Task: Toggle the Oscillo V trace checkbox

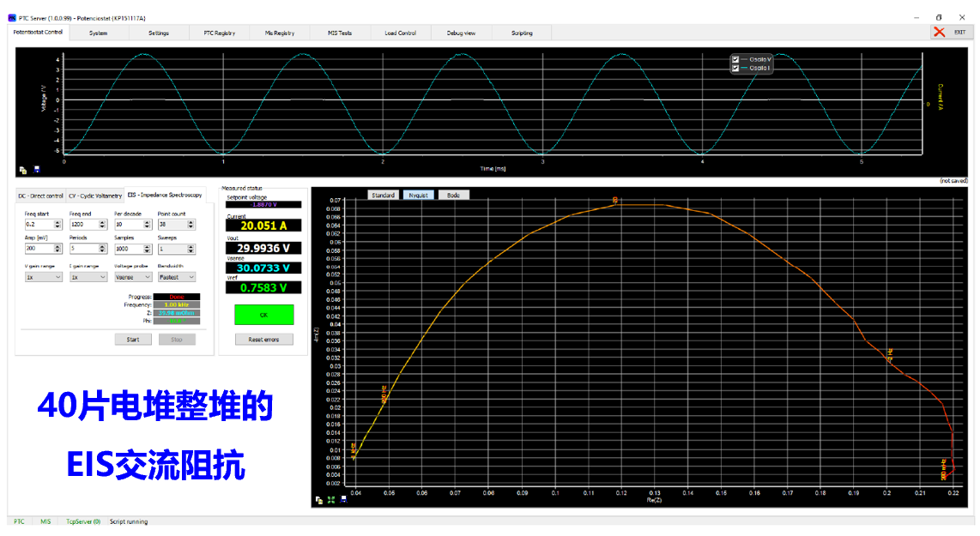Action: pos(735,59)
